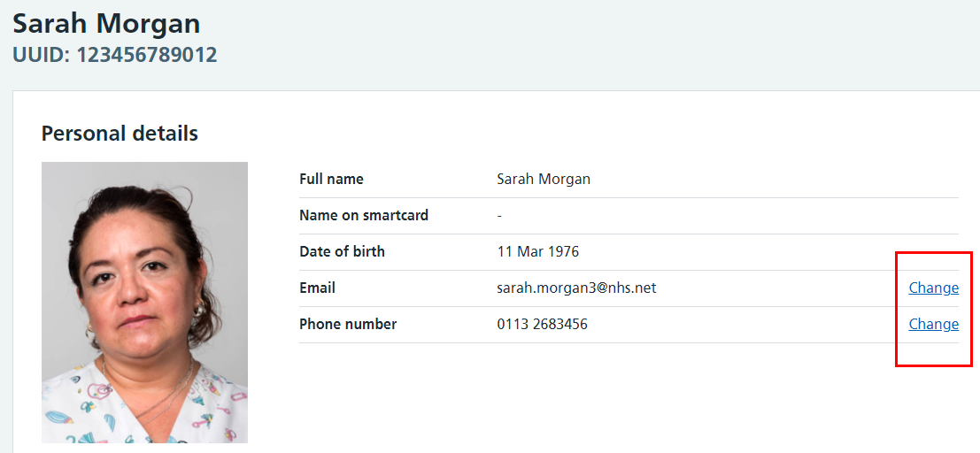The width and height of the screenshot is (980, 453).
Task: Click the profile photo thumbnail
Action: point(144,303)
